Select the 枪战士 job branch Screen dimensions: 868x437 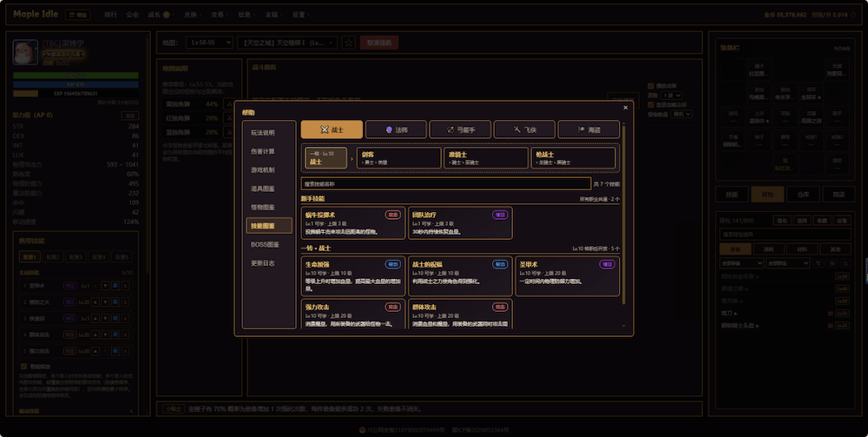tap(573, 158)
